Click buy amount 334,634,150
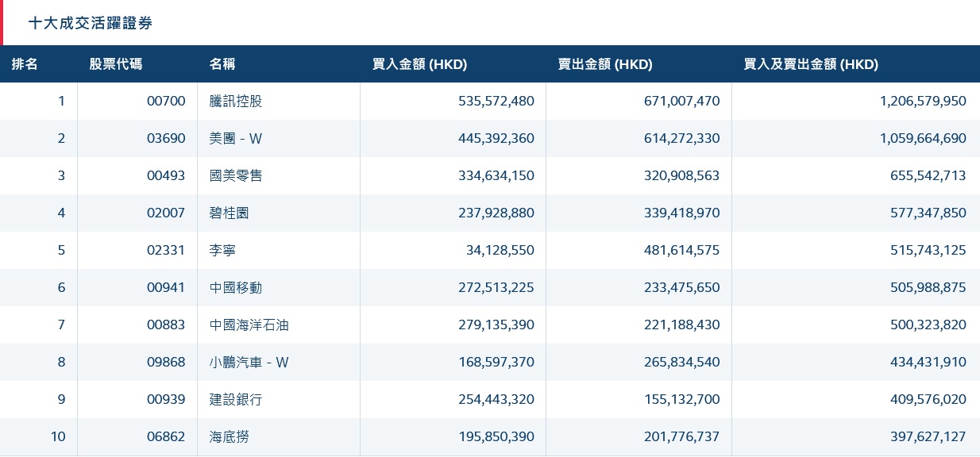Viewport: 980px width, 457px height. coord(496,175)
